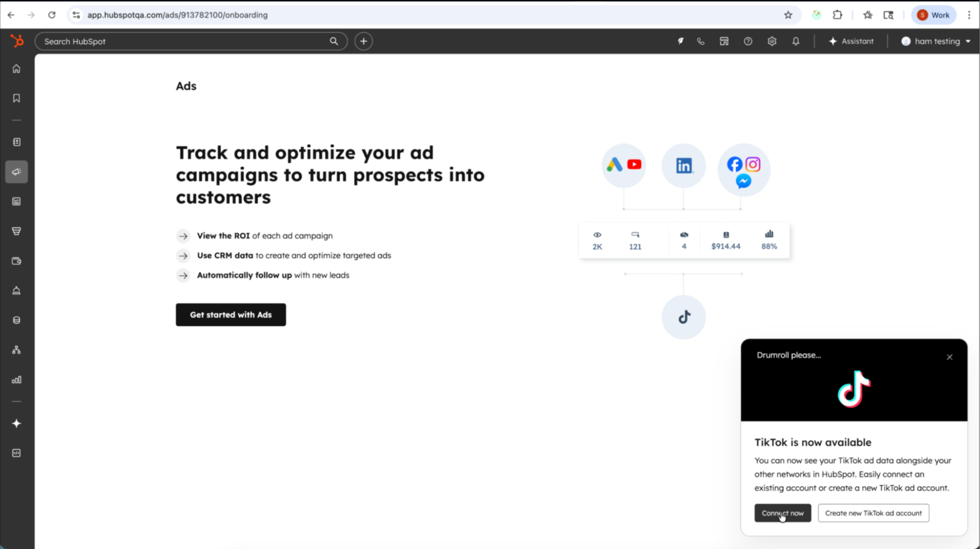Open Bookmarks in the left sidebar
Screen dimensions: 980x549
(17, 98)
